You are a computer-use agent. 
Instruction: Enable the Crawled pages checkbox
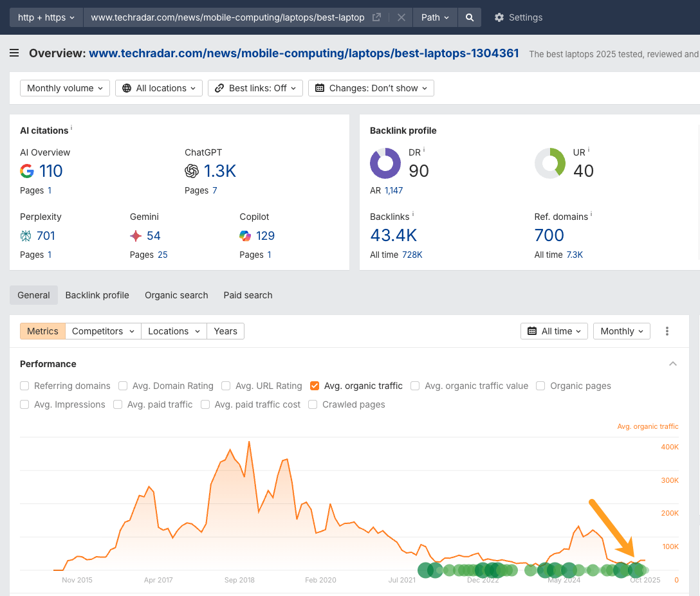(x=312, y=404)
